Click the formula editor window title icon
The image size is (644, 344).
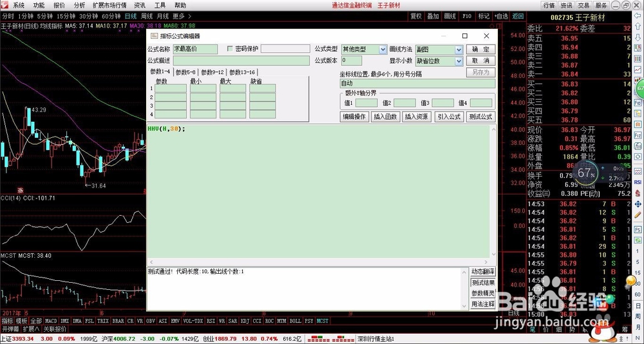point(154,36)
